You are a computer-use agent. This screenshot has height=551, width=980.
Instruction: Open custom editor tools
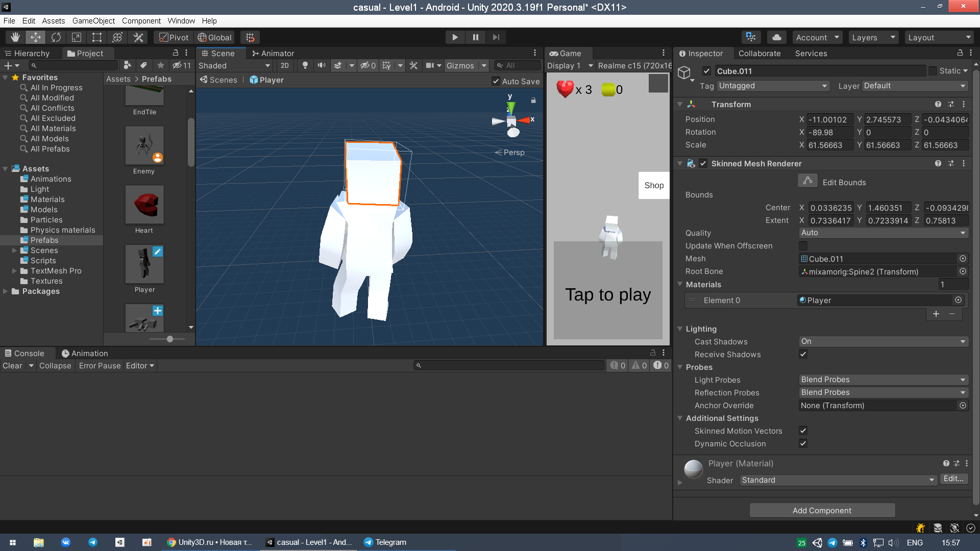(x=138, y=37)
